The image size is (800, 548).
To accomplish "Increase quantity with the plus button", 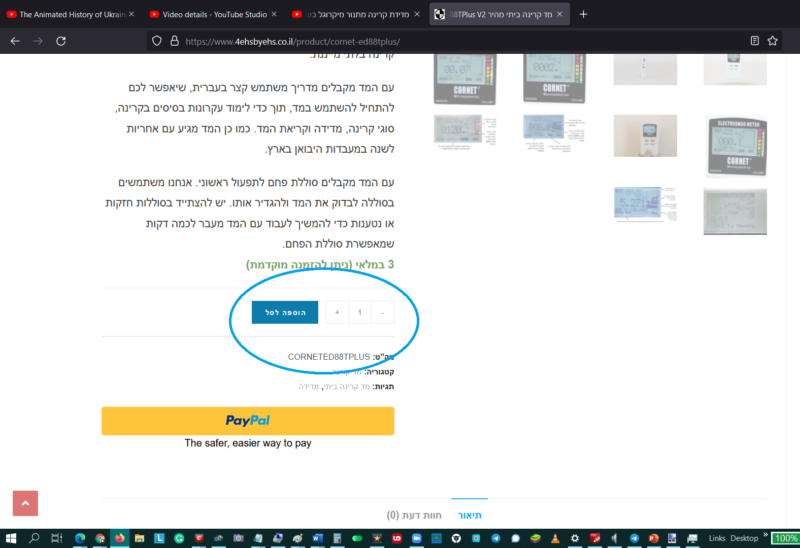I will [x=337, y=312].
